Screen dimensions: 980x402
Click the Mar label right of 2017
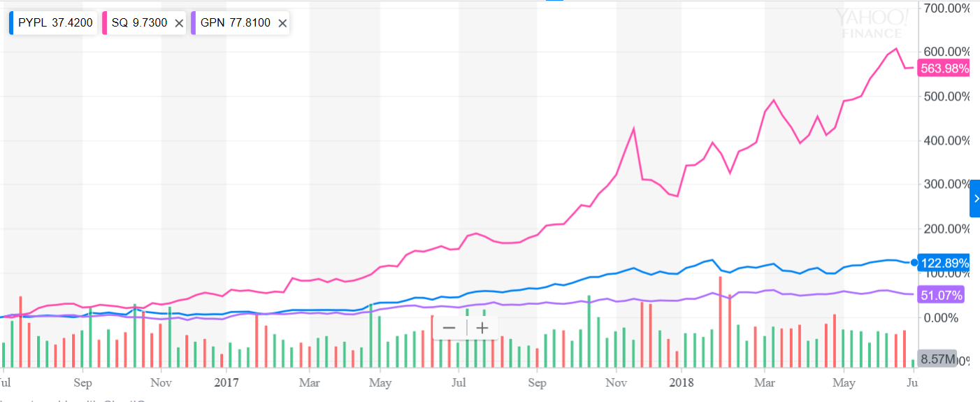[309, 382]
